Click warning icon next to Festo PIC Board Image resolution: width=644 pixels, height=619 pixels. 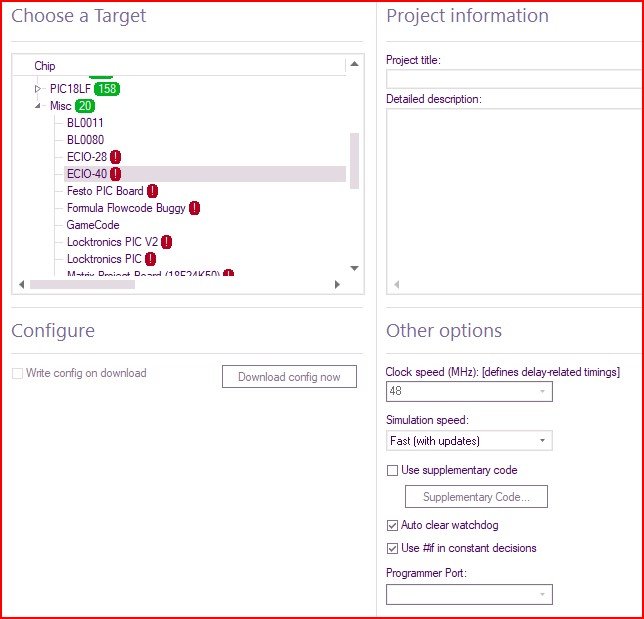point(152,191)
